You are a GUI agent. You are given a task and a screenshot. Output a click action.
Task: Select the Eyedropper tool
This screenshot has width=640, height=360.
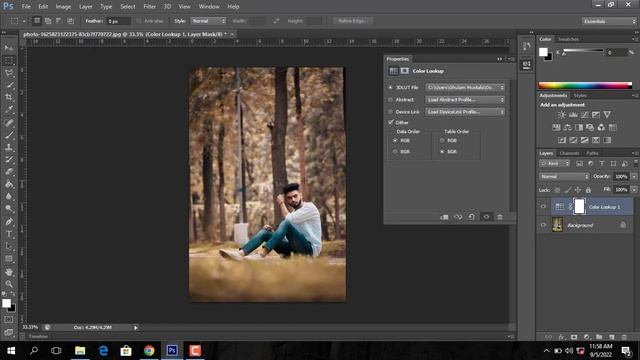[x=9, y=110]
